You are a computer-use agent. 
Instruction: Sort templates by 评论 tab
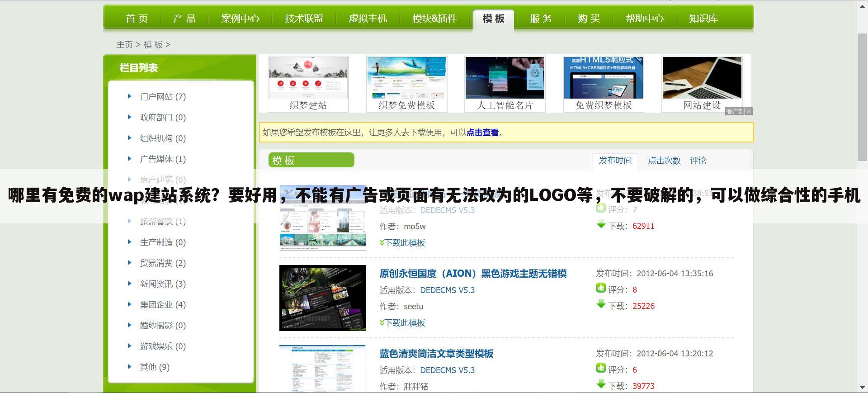tap(698, 161)
